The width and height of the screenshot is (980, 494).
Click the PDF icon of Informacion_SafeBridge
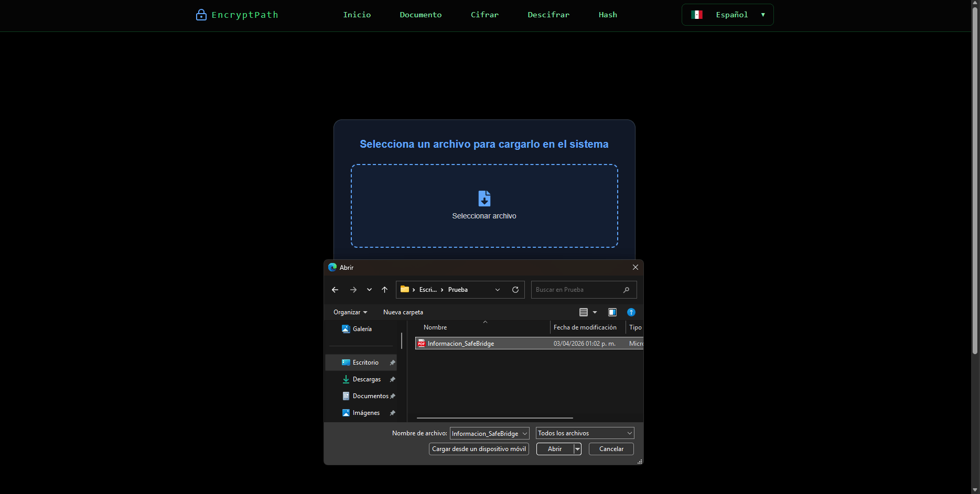pos(422,344)
